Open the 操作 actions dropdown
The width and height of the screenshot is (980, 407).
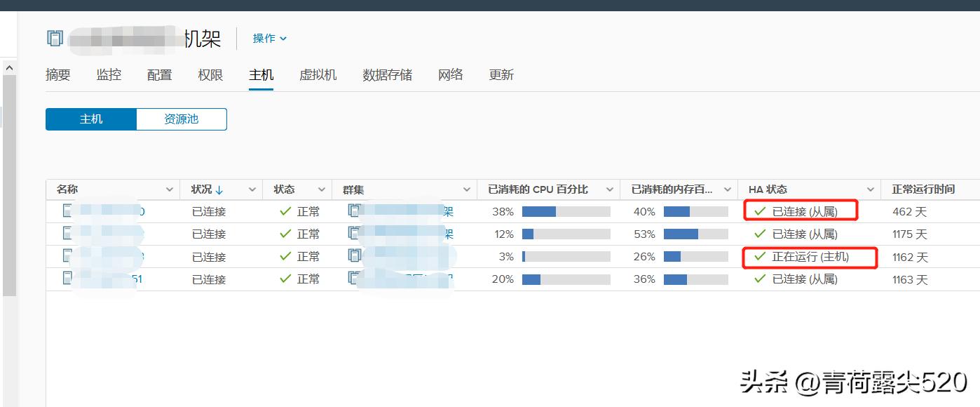point(268,38)
